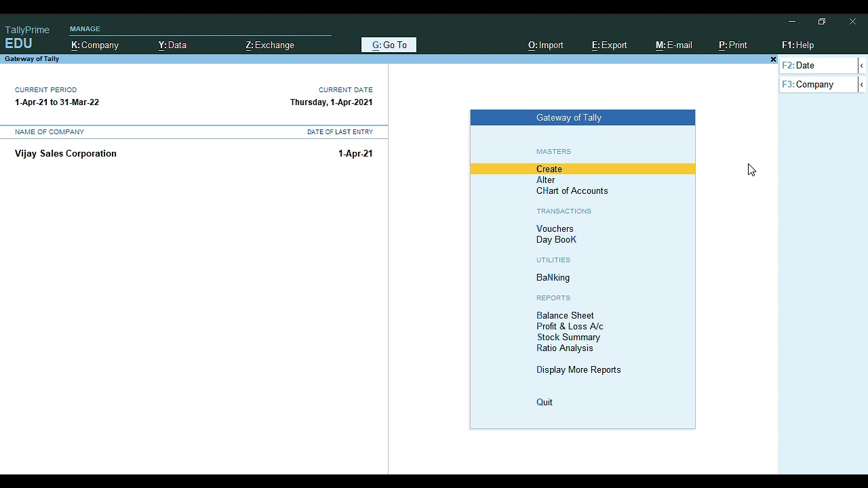This screenshot has height=488, width=868.
Task: Click Vijay Sales Corporation company name
Action: click(x=66, y=154)
